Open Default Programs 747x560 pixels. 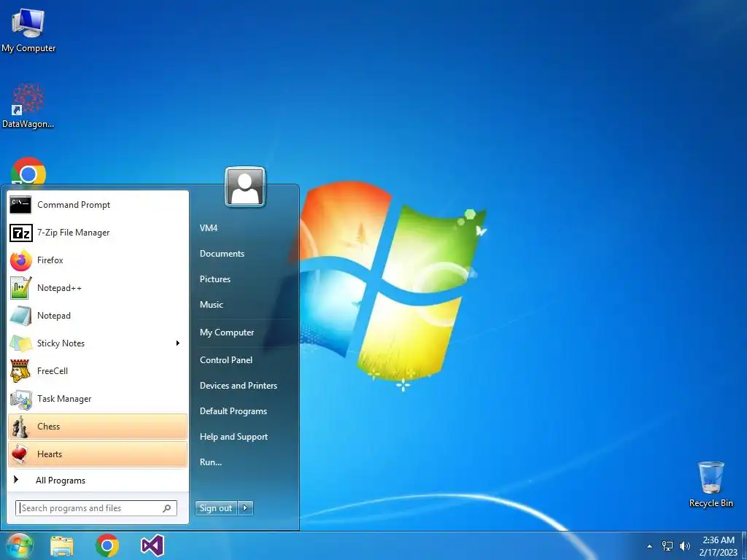pyautogui.click(x=233, y=411)
